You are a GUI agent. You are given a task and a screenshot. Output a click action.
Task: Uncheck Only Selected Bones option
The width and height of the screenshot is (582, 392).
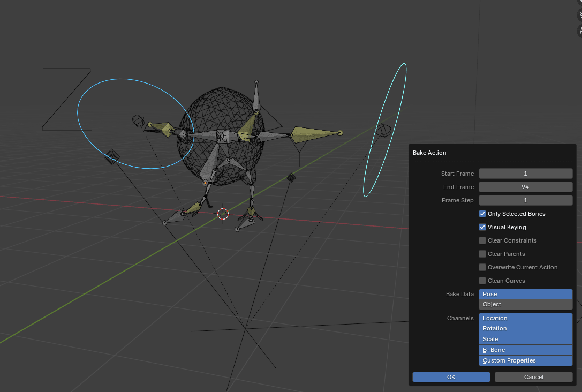point(482,214)
